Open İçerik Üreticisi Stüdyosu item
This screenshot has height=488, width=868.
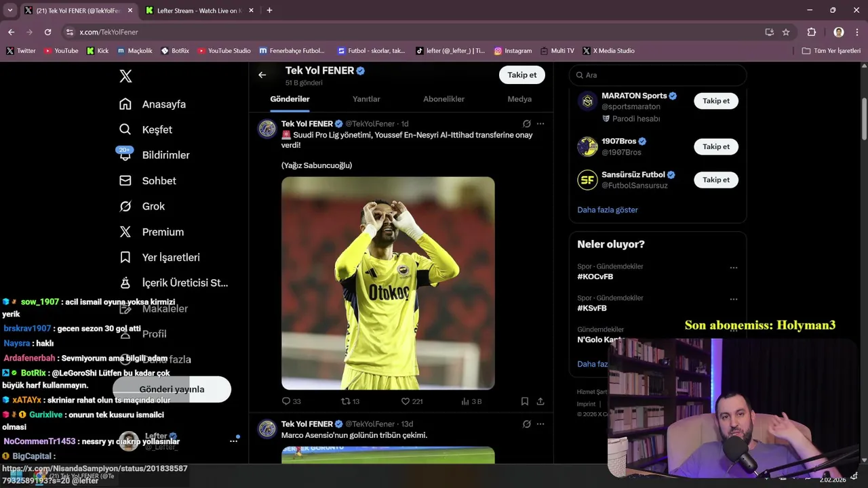pyautogui.click(x=174, y=283)
